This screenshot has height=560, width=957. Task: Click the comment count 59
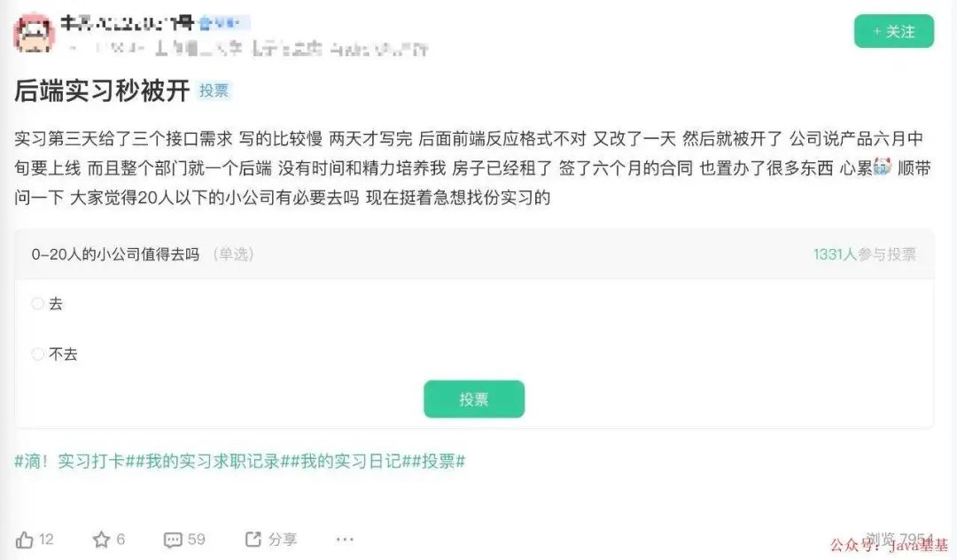tap(197, 540)
